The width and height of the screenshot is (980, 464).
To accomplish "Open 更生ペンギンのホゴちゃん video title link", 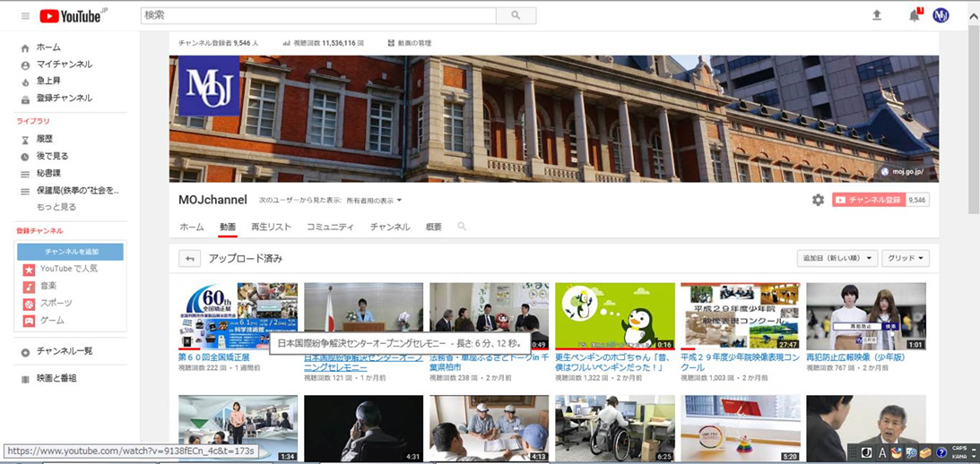I will pyautogui.click(x=614, y=363).
